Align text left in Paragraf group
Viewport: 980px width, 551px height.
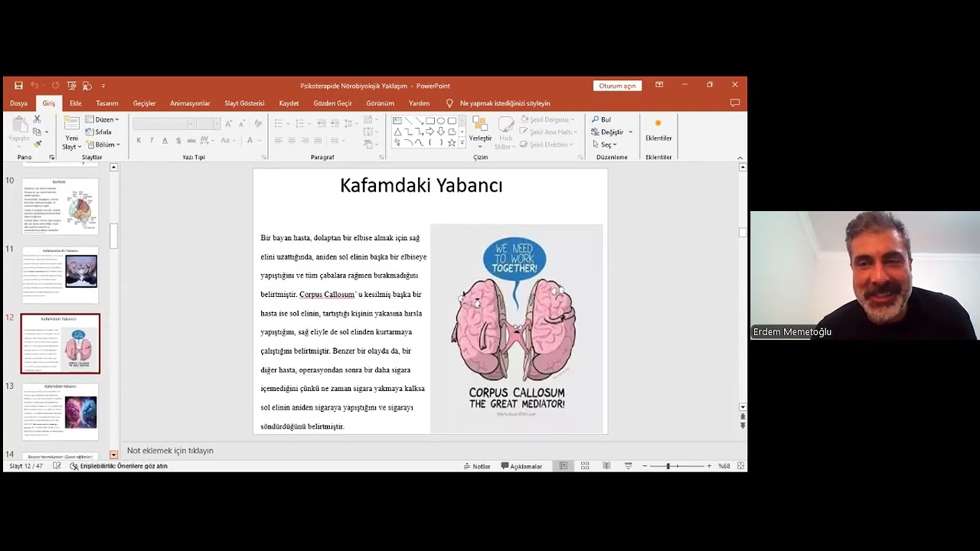279,140
